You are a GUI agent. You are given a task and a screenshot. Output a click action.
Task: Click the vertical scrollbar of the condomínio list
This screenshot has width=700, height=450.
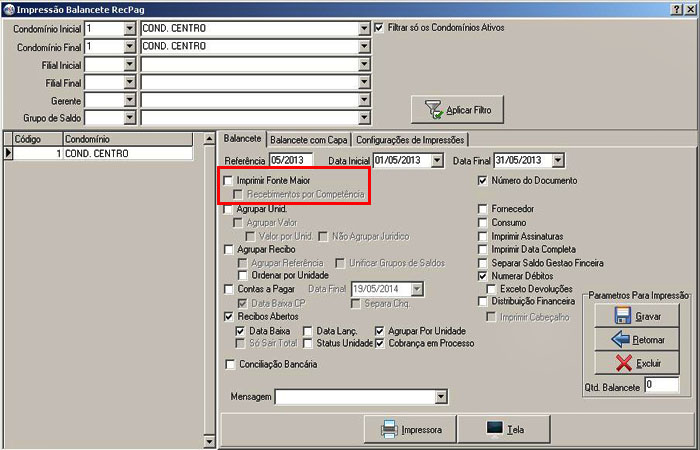tap(209, 290)
